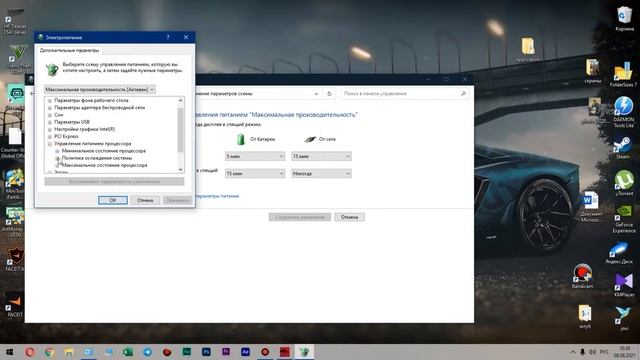Launch the uTorrent desktop shortcut
The height and width of the screenshot is (360, 640).
coord(624,182)
